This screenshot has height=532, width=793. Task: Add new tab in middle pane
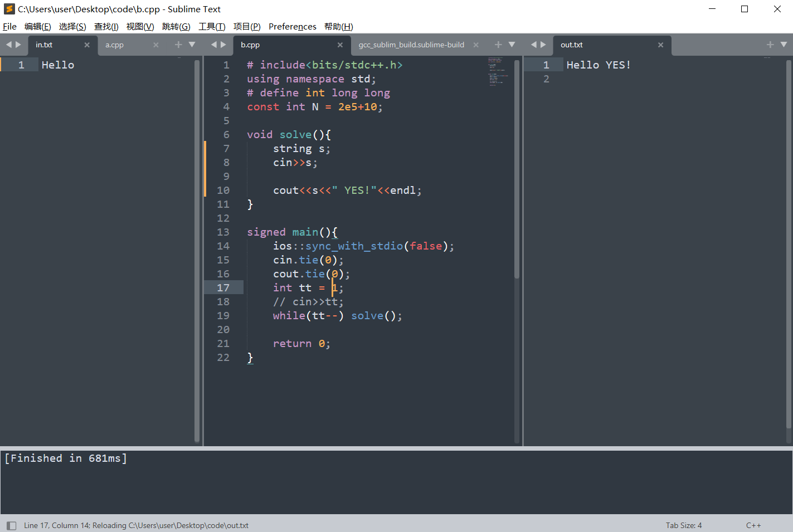click(498, 45)
